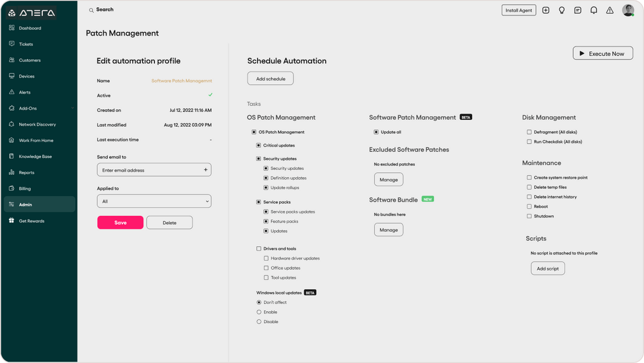Open the Knowledge Base section

37,156
